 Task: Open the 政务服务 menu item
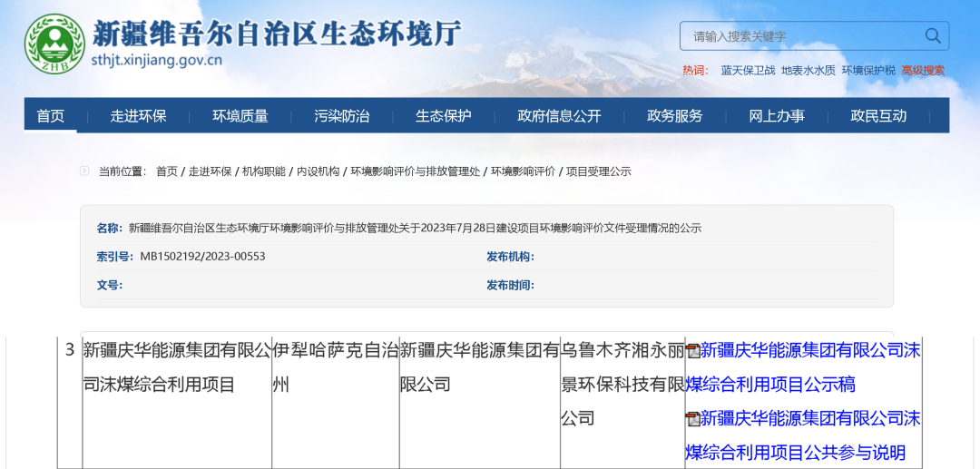click(674, 116)
